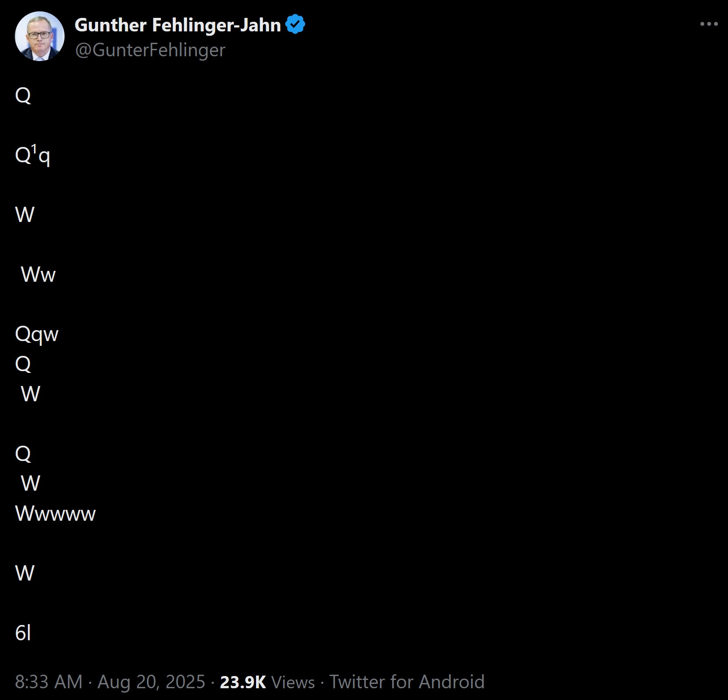Click the opening "Q" line of the tweet
The image size is (728, 700).
(x=23, y=95)
